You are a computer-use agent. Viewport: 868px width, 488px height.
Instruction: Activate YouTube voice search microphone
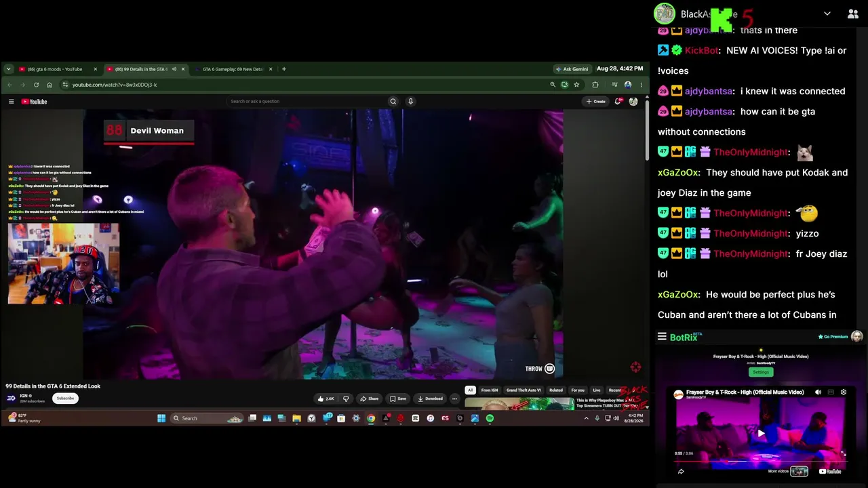click(x=410, y=102)
